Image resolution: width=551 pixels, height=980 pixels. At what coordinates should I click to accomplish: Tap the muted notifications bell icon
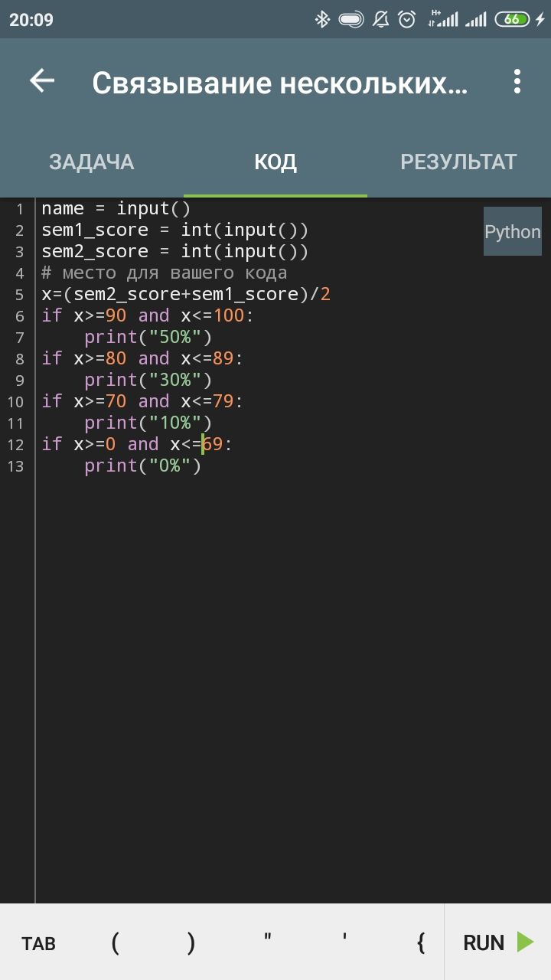[x=380, y=19]
